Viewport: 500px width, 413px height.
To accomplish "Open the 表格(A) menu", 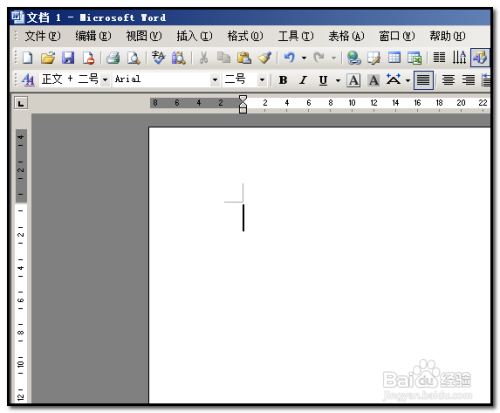I will point(346,36).
